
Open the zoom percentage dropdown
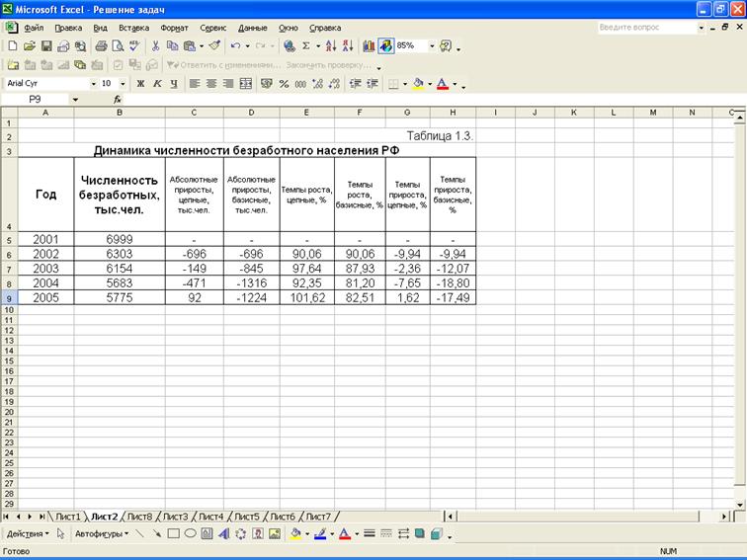(431, 45)
